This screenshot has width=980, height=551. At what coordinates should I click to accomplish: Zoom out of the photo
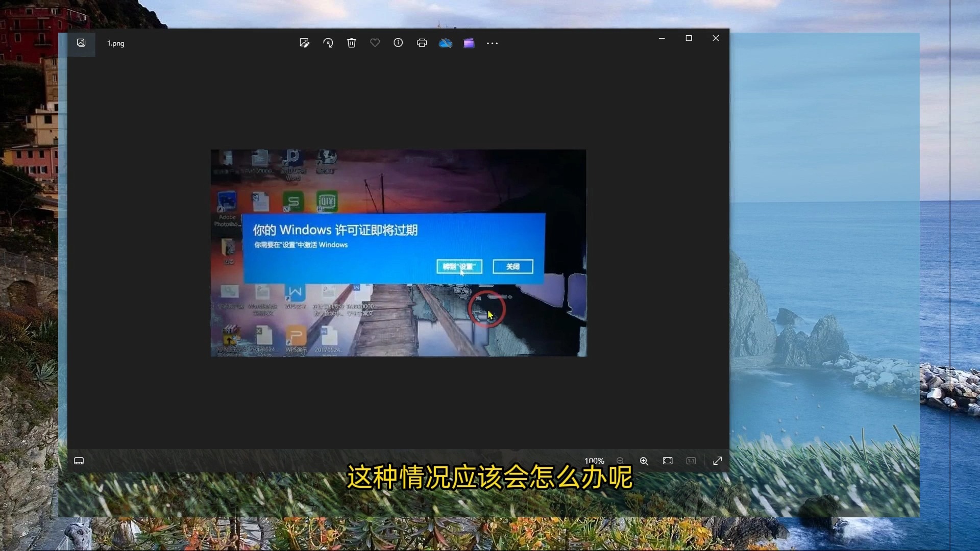(620, 461)
